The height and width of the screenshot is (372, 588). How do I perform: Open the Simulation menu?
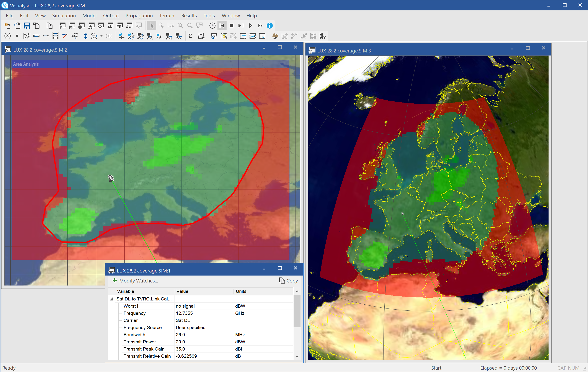tap(64, 16)
